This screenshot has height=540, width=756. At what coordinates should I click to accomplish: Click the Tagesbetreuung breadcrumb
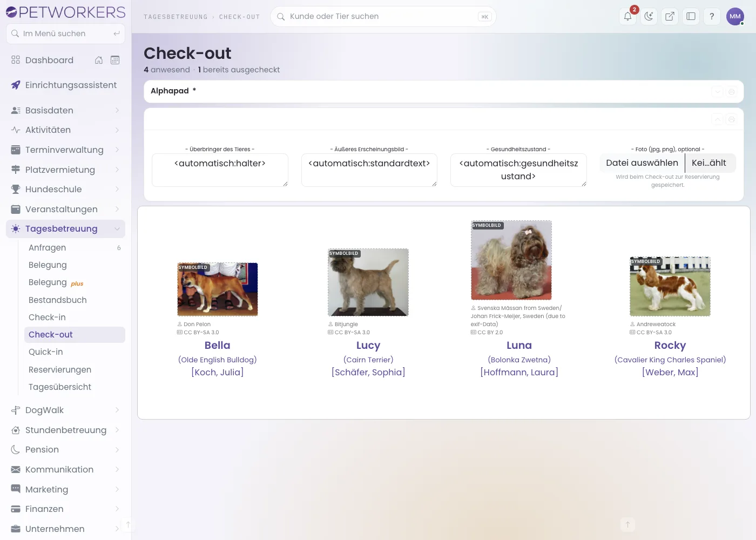tap(175, 17)
